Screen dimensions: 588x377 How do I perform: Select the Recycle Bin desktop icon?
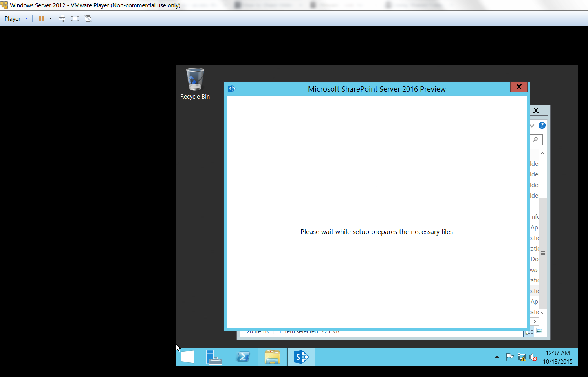[x=195, y=84]
